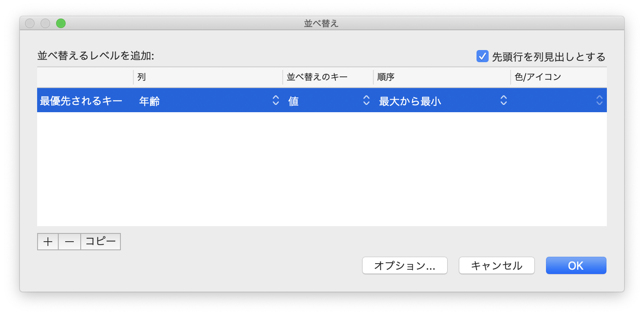Open the 値 sort key dropdown
The height and width of the screenshot is (315, 644).
(329, 101)
